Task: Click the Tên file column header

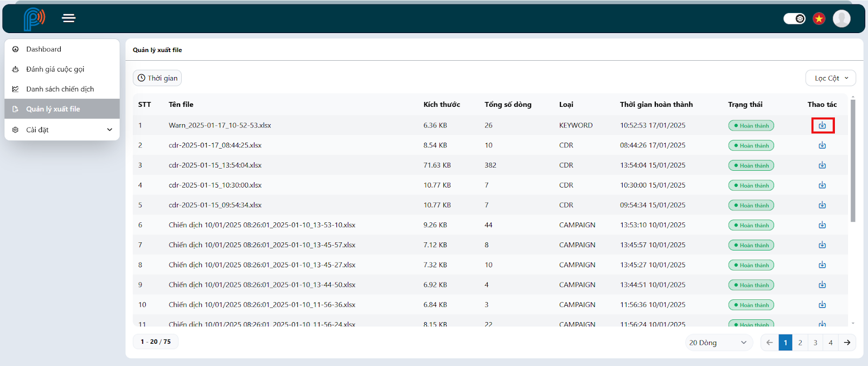Action: click(x=181, y=105)
